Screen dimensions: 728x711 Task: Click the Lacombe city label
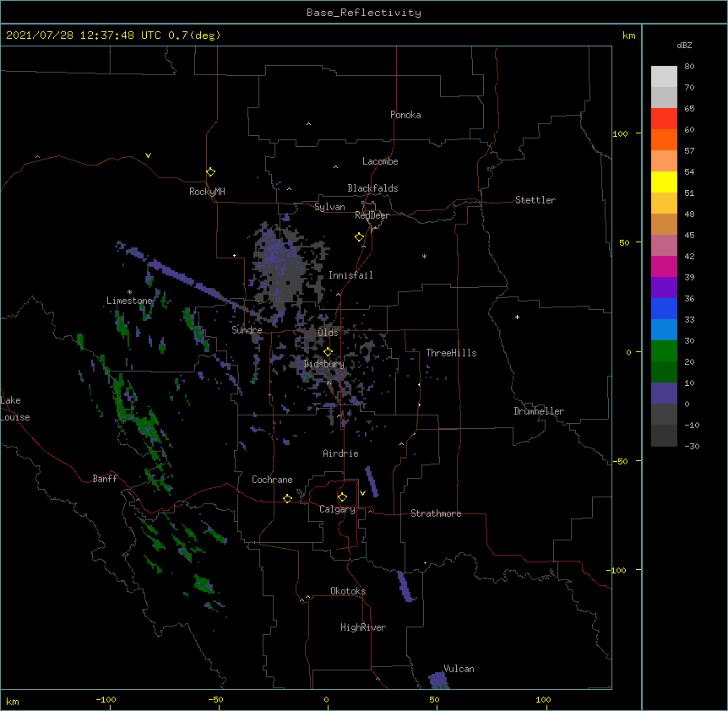pyautogui.click(x=380, y=161)
